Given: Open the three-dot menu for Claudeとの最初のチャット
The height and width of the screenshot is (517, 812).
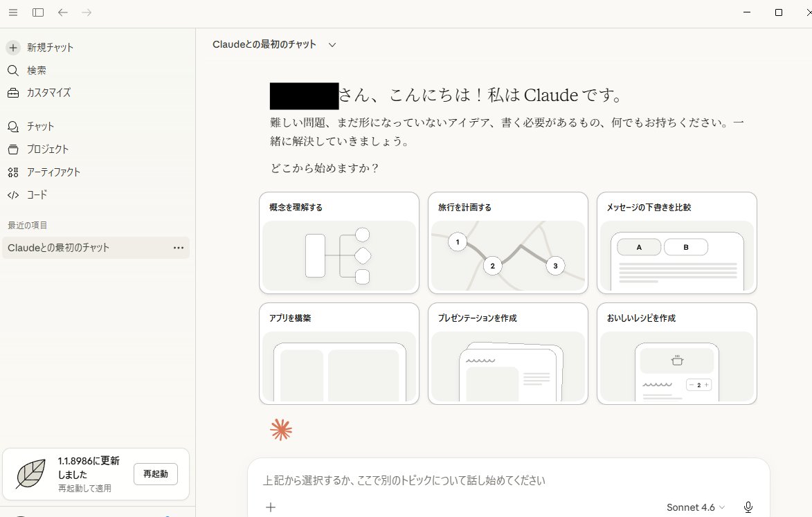Looking at the screenshot, I should tap(179, 248).
